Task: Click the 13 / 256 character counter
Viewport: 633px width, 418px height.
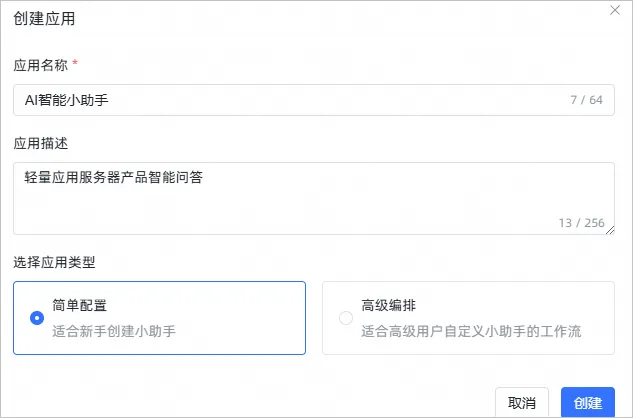Action: (581, 223)
